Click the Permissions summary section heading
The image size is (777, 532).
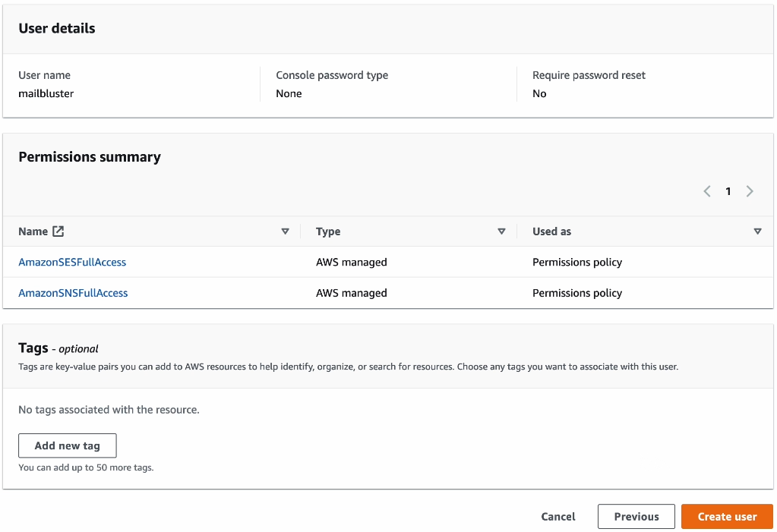click(89, 157)
